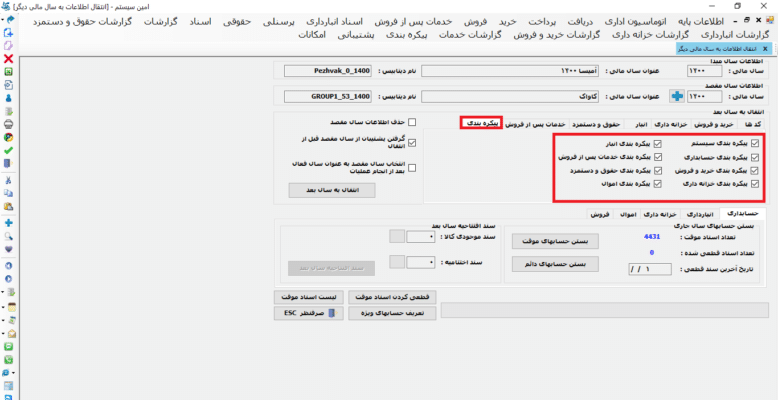Toggle the پیکره بندی اموال checkbox

(x=657, y=185)
